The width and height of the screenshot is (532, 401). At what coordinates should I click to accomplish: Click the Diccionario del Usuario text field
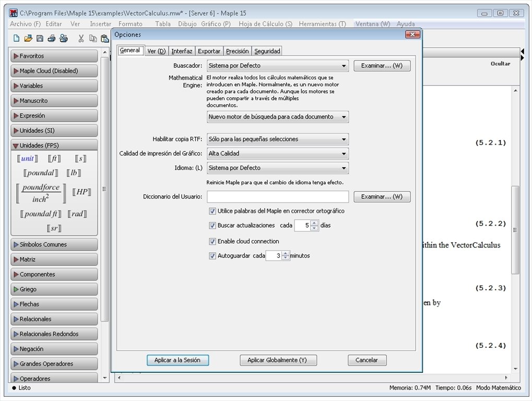click(278, 197)
